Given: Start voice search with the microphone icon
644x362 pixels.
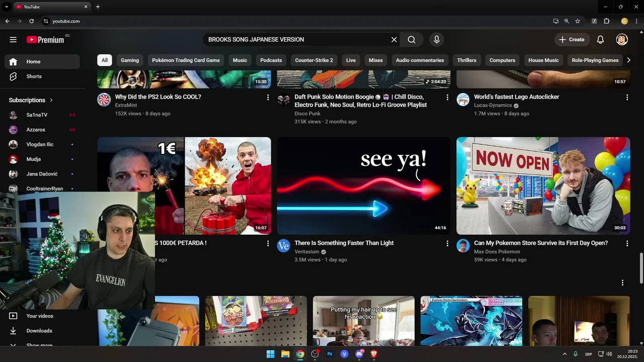Looking at the screenshot, I should [437, 40].
